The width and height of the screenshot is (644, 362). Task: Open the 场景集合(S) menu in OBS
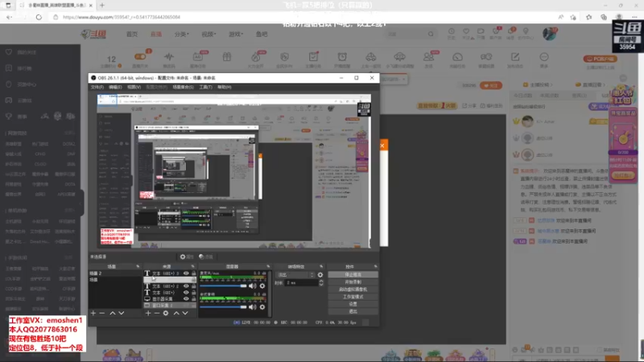[183, 87]
